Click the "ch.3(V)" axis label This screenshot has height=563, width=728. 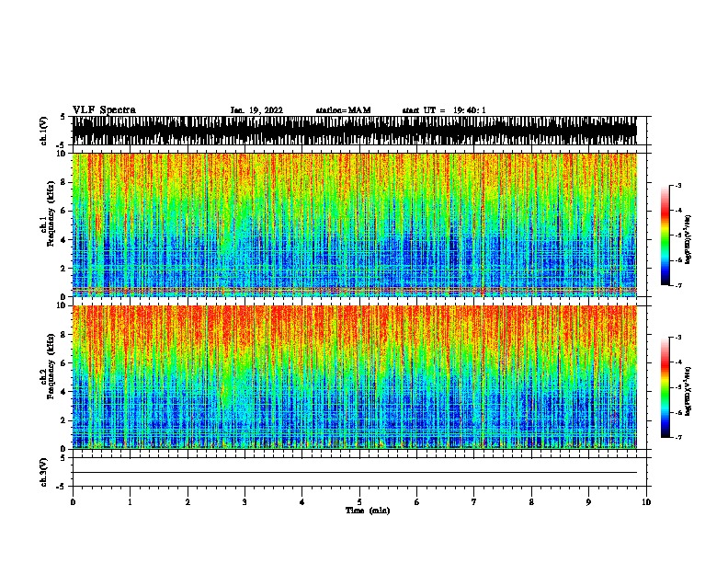[44, 472]
